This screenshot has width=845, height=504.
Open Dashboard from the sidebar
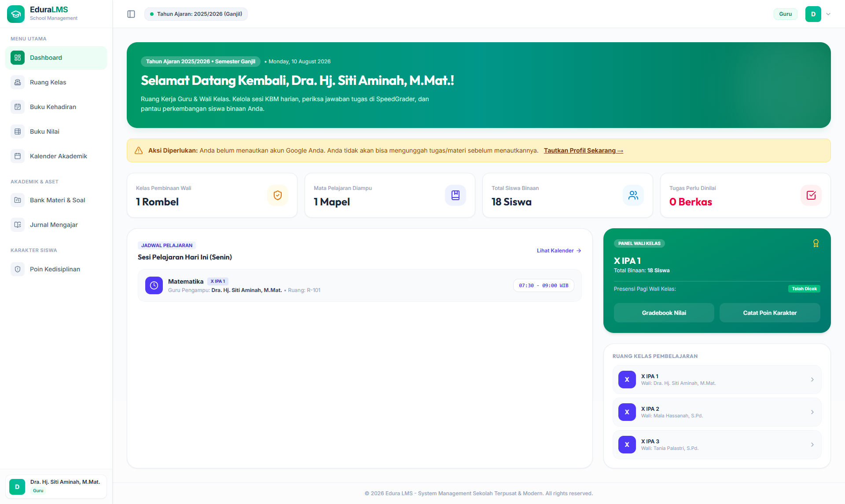click(x=56, y=58)
